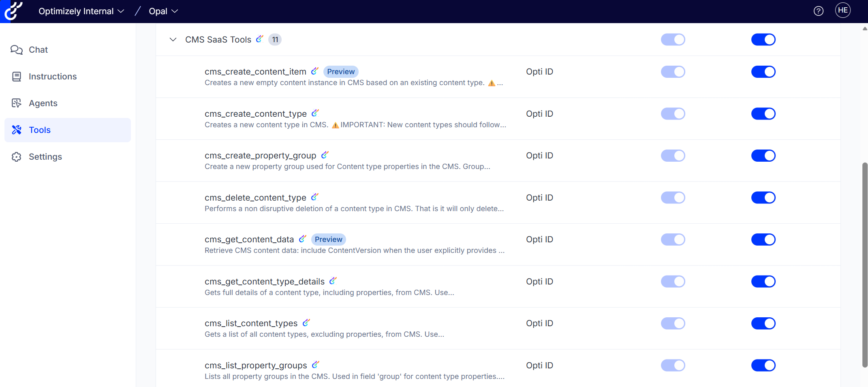Click the Optimizely logo in top-left

pyautogui.click(x=12, y=11)
